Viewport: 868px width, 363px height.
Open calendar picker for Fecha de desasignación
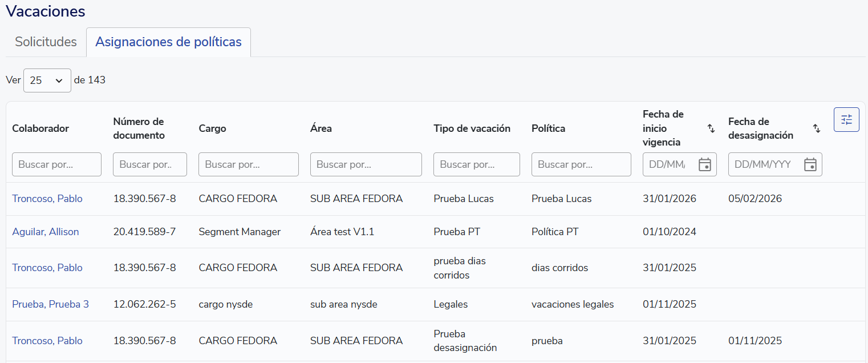tap(810, 164)
